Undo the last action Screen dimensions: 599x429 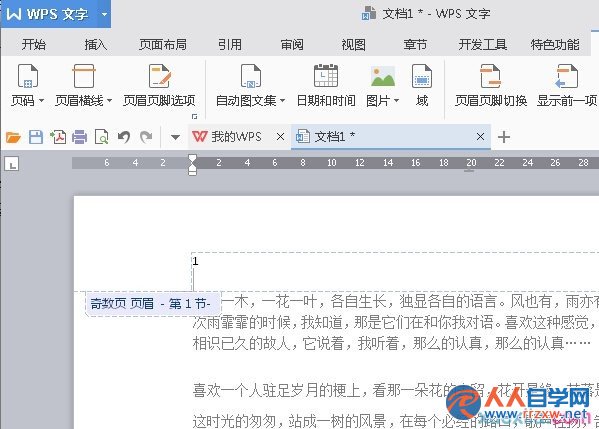tap(124, 137)
